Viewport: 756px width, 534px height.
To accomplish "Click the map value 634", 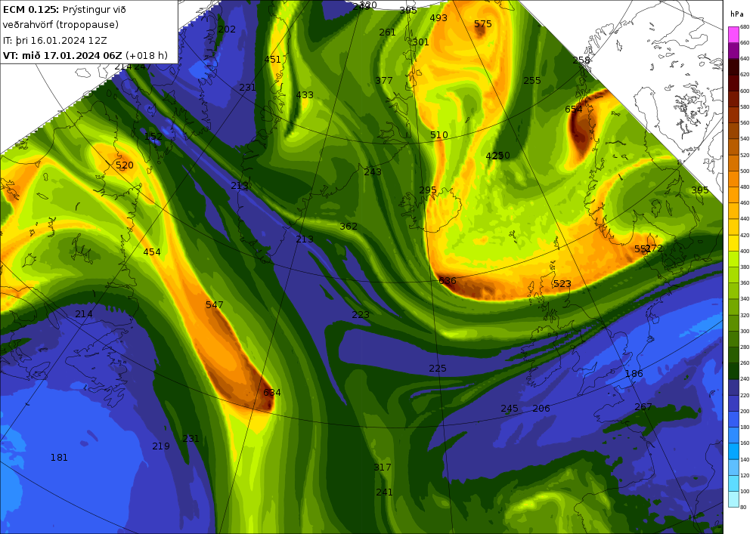I will pos(272,393).
